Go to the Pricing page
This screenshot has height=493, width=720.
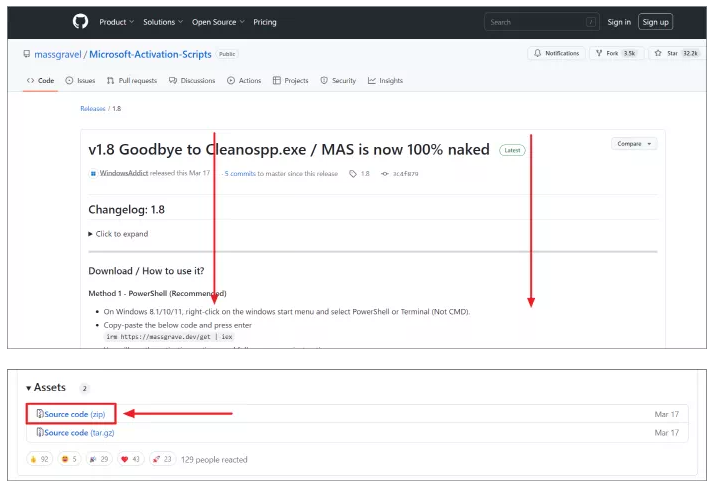point(265,22)
